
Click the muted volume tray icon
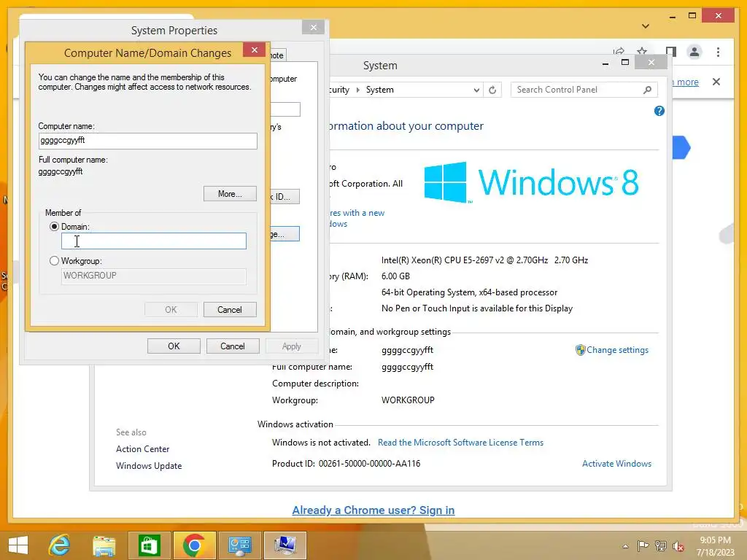tap(678, 546)
